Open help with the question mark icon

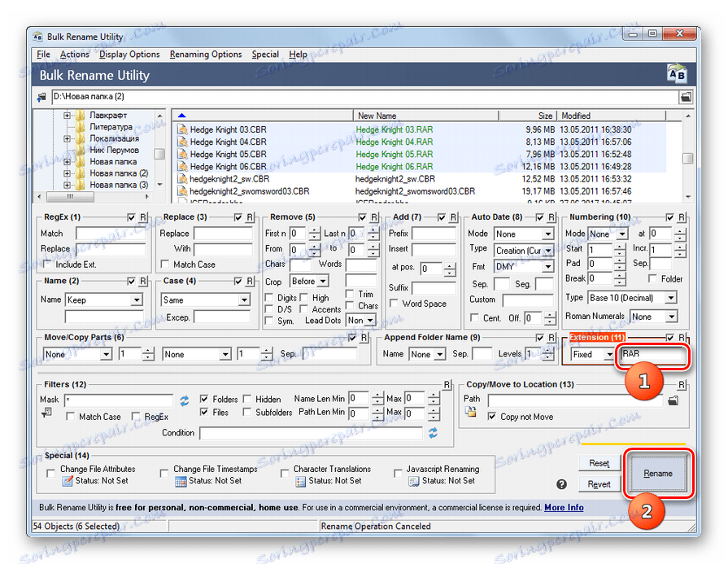[561, 484]
